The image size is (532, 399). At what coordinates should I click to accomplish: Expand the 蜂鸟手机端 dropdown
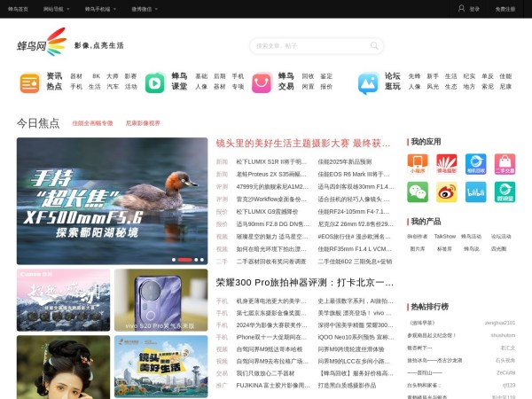(x=99, y=9)
